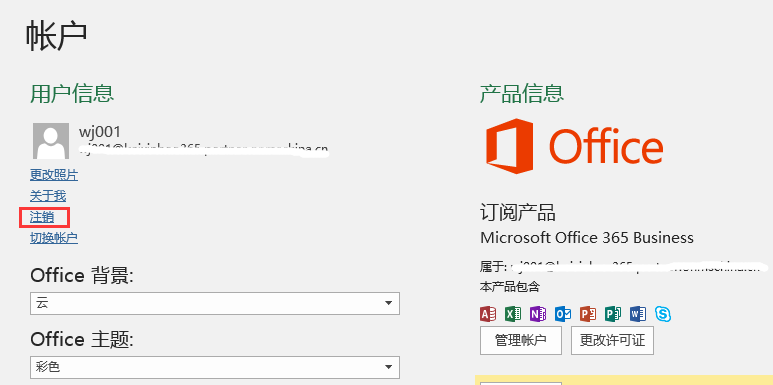773x385 pixels.
Task: Click the 管理帐户 button
Action: pos(521,340)
